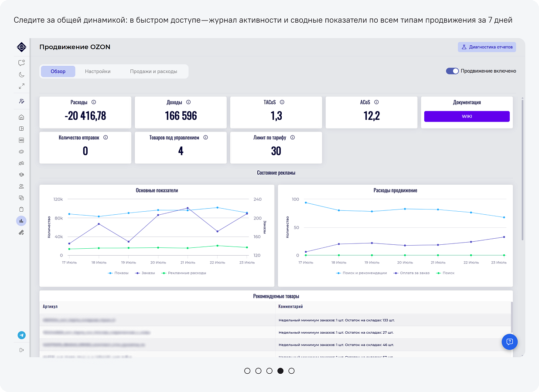
Task: Open the users group icon in sidebar
Action: click(21, 186)
